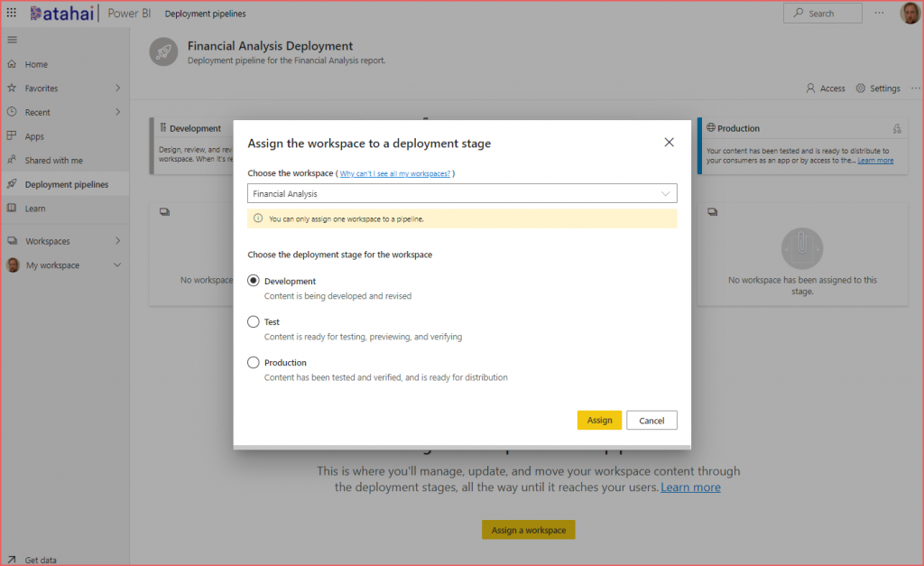Screen dimensions: 924x566
Task: Click Learn more link below the dialog
Action: (690, 487)
